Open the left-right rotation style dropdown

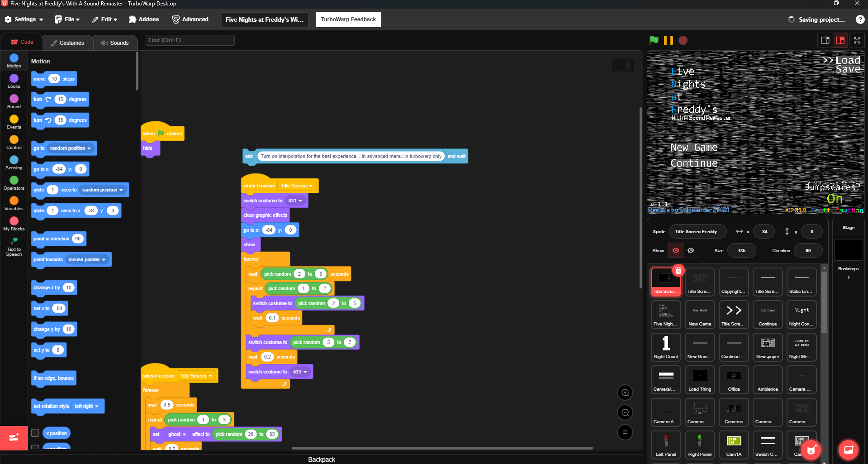86,406
